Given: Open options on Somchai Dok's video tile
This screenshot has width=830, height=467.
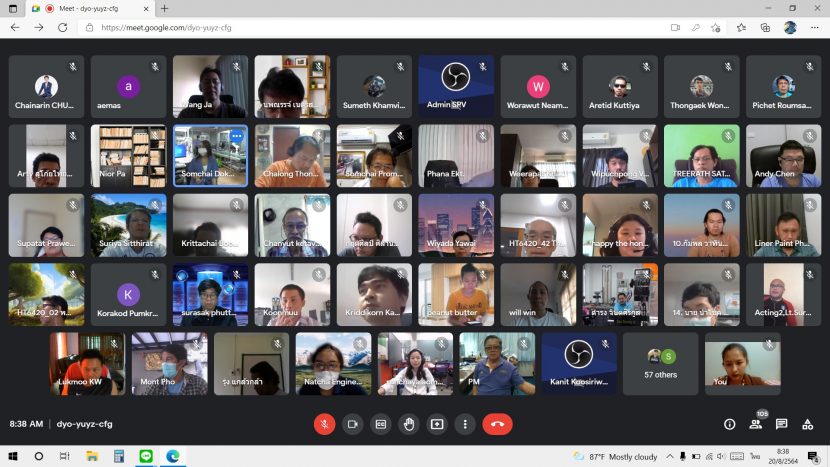Looking at the screenshot, I should pos(236,136).
